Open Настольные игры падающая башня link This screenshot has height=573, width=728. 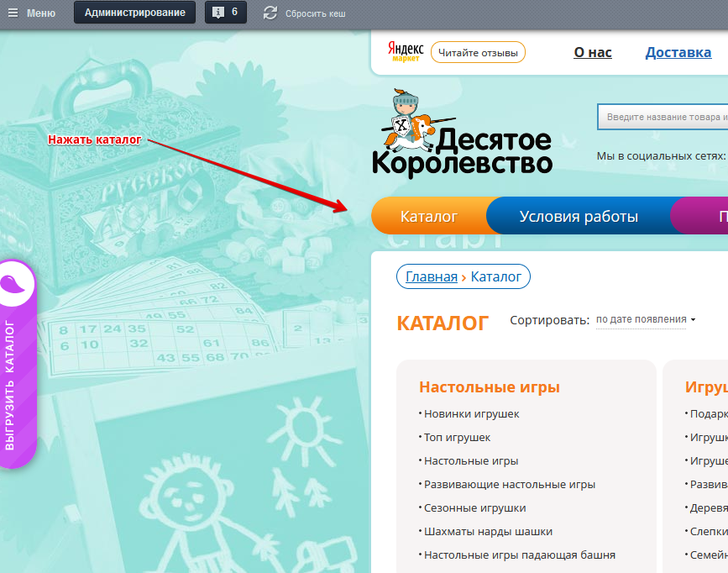pos(520,555)
